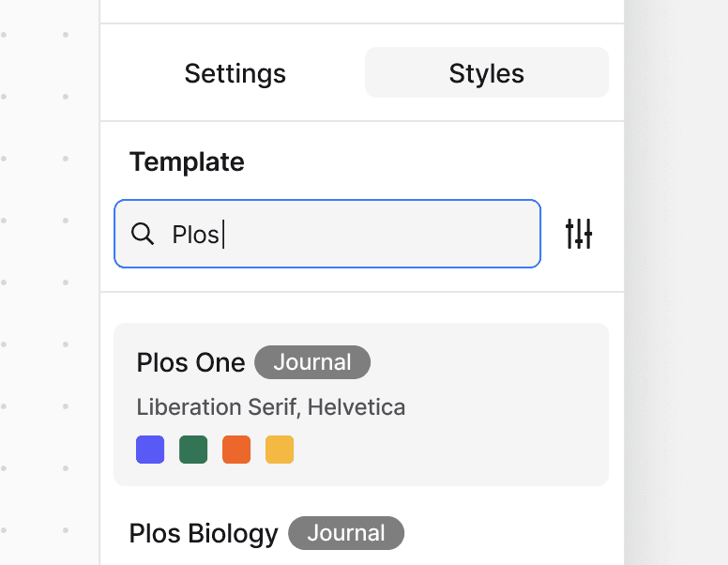
Task: Click the gray scrollbar strip beside panel
Action: 675,282
